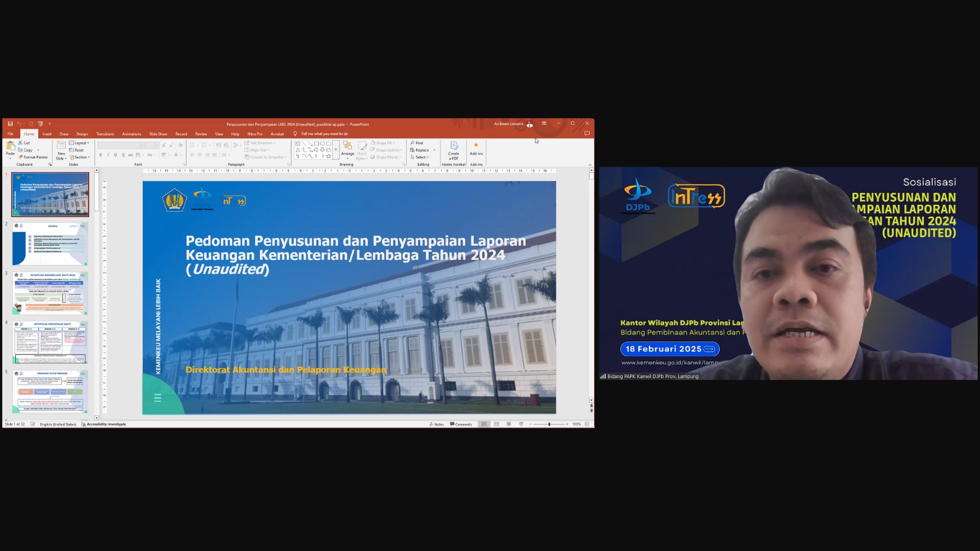Click English (United States) language indicator
This screenshot has width=980, height=551.
pos(58,424)
